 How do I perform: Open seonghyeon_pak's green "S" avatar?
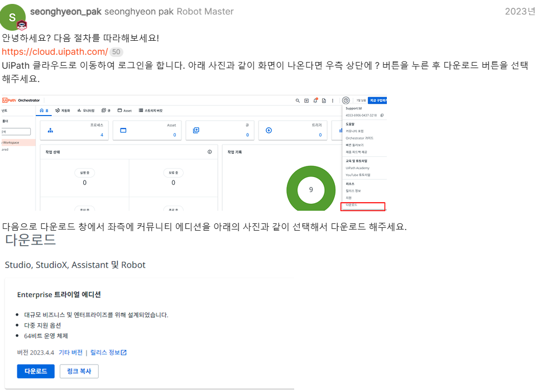(x=13, y=17)
